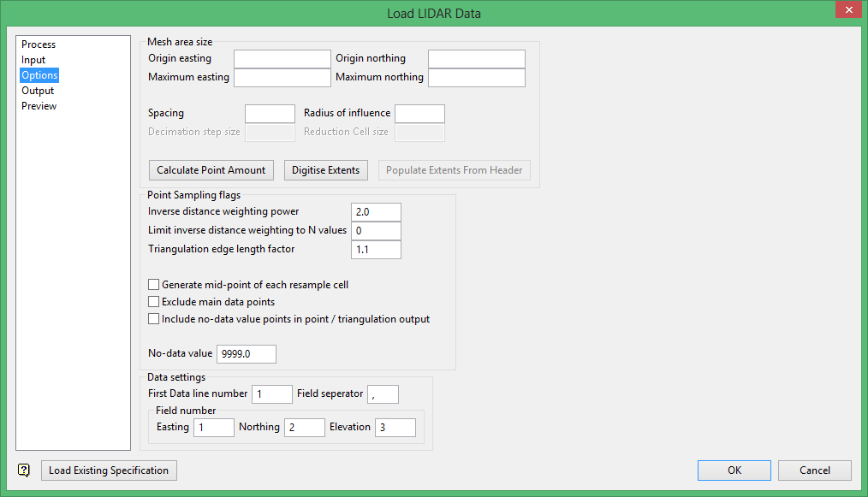
Task: Confirm the dialog with OK
Action: (734, 470)
